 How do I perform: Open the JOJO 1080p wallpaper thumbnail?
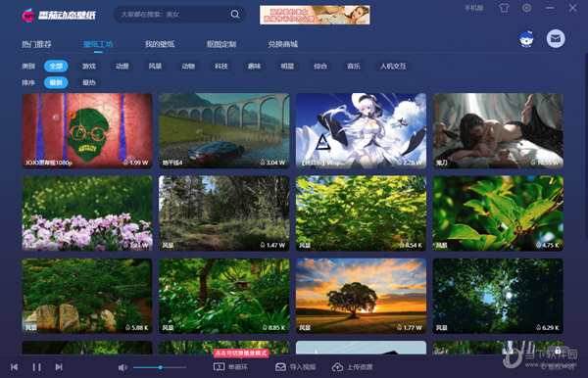(87, 131)
